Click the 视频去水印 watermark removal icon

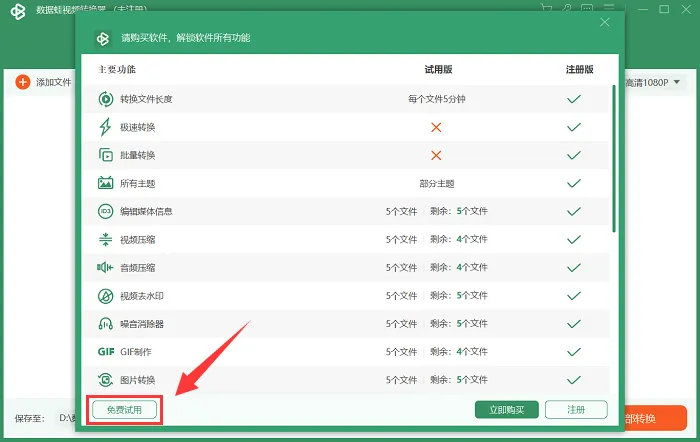[105, 296]
